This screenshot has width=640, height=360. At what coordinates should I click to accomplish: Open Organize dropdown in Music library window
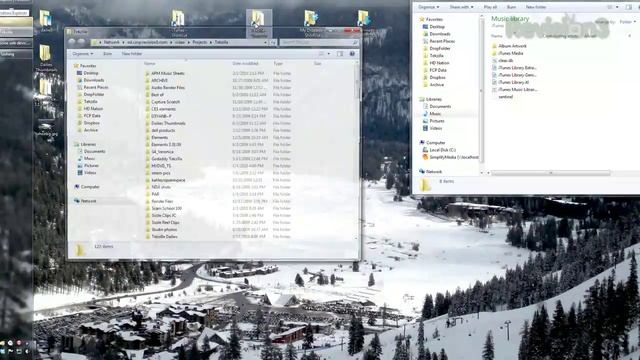click(x=429, y=7)
